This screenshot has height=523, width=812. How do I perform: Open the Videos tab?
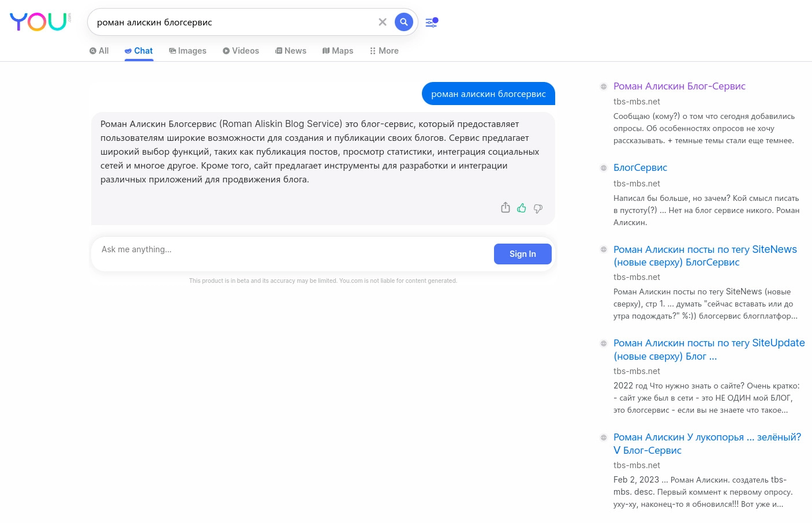coord(241,51)
